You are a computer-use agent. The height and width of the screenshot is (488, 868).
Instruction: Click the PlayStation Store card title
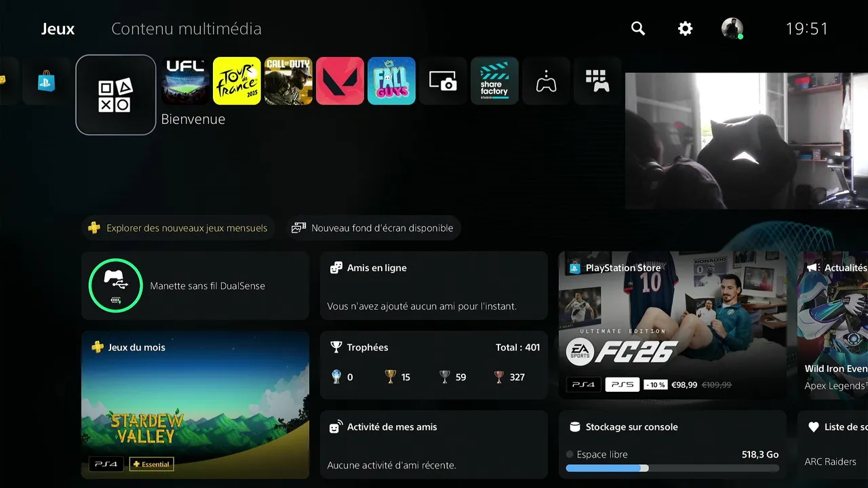[x=623, y=268]
